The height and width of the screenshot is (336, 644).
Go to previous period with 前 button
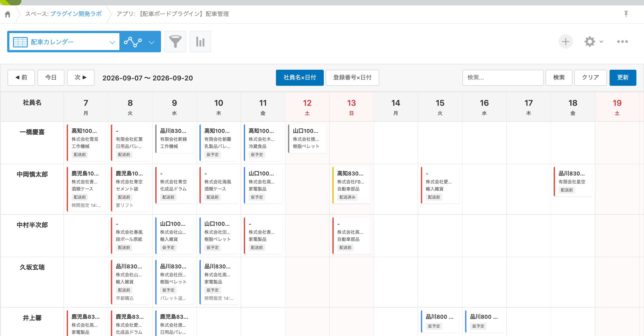21,78
